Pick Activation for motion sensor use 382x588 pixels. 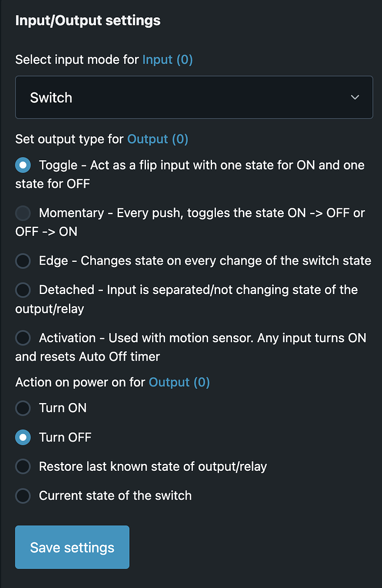pyautogui.click(x=22, y=338)
